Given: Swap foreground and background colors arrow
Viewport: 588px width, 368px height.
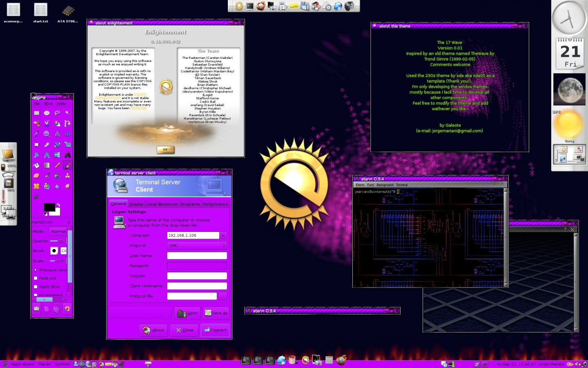Looking at the screenshot, I should pyautogui.click(x=58, y=205).
